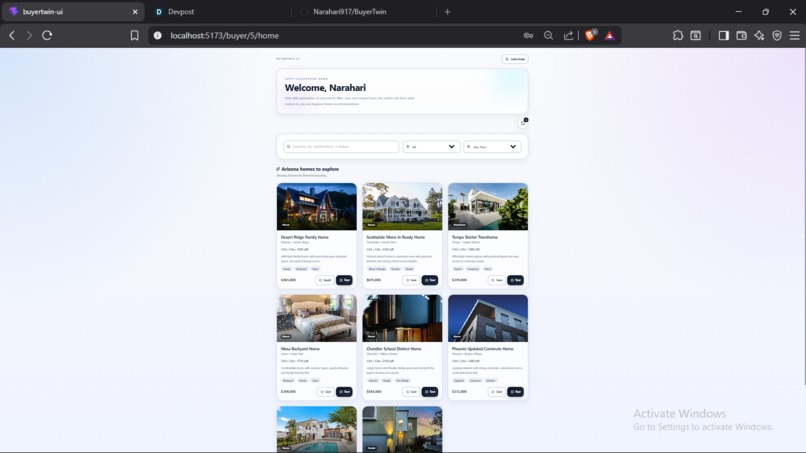
Task: Save the Chandler School District Home
Action: pyautogui.click(x=411, y=392)
